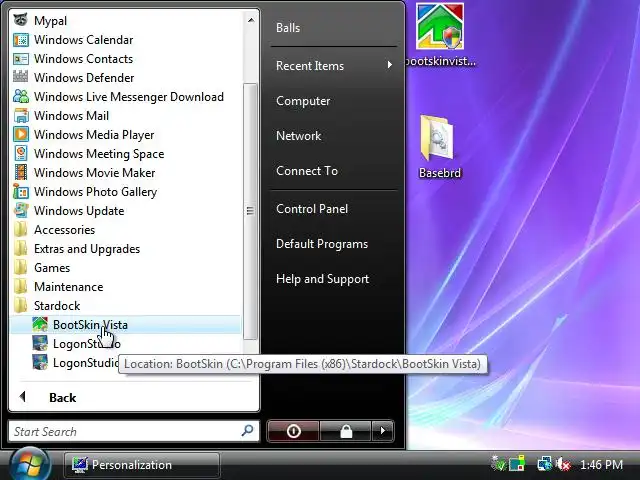The image size is (640, 480).
Task: Click the Windows Contacts icon
Action: 20,59
